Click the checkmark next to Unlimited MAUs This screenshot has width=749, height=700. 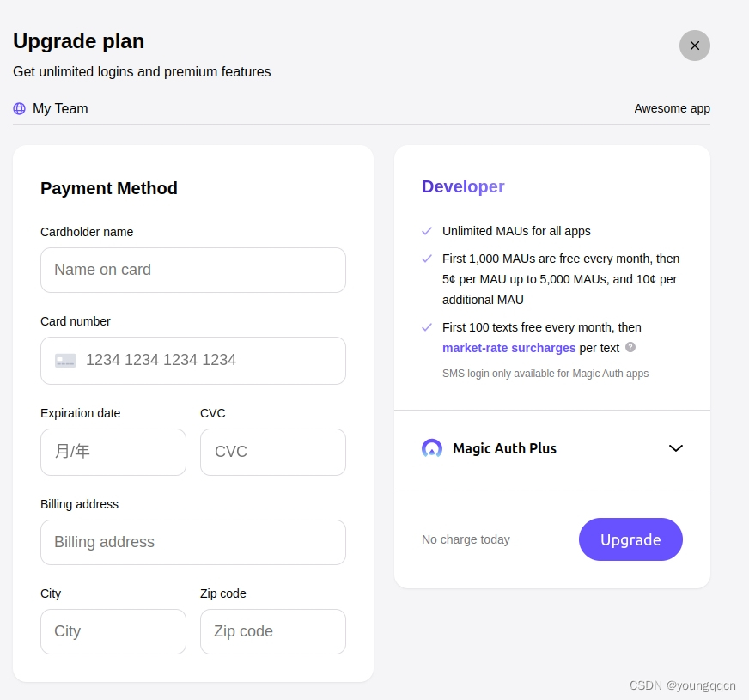427,231
